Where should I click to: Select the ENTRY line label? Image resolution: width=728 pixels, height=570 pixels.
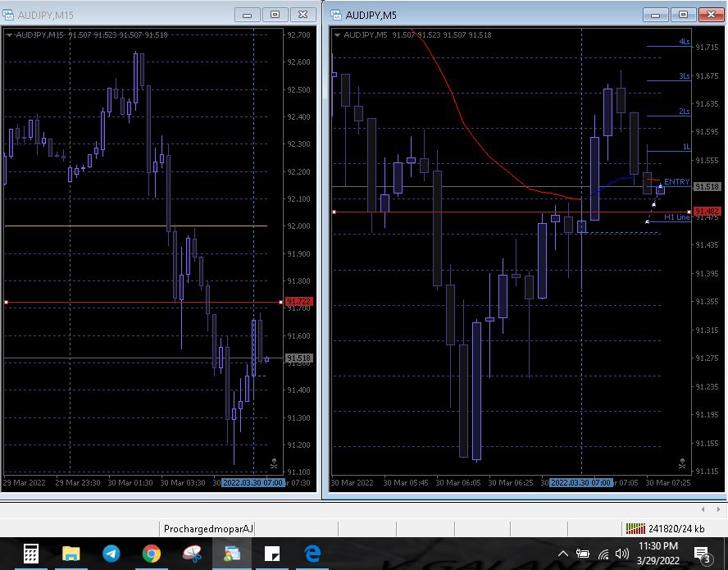click(x=676, y=181)
